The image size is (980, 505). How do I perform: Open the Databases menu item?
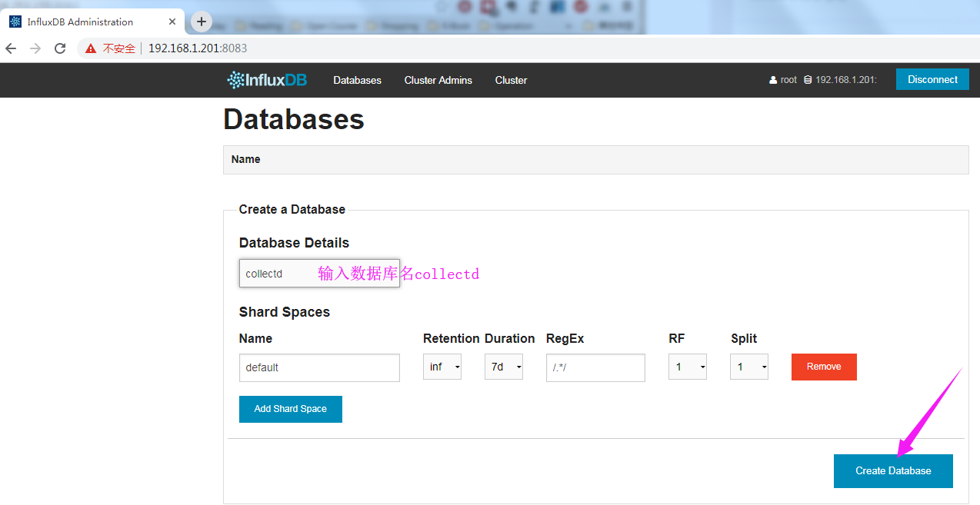point(357,80)
